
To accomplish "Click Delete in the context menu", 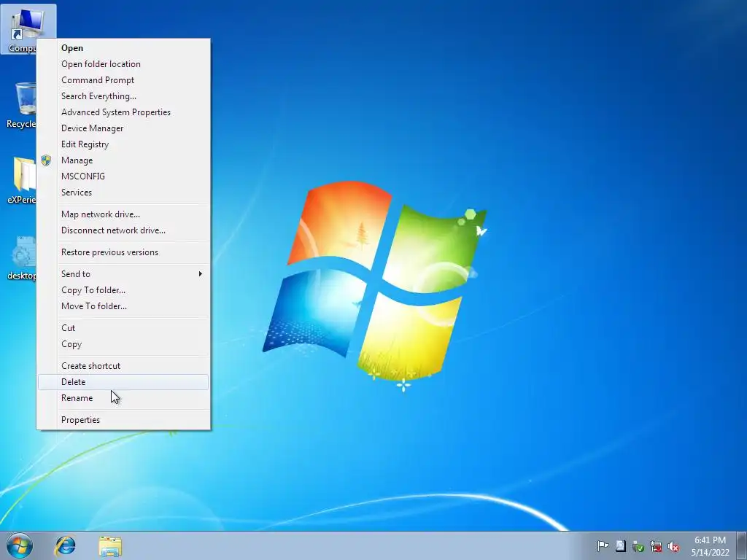I will tap(123, 382).
